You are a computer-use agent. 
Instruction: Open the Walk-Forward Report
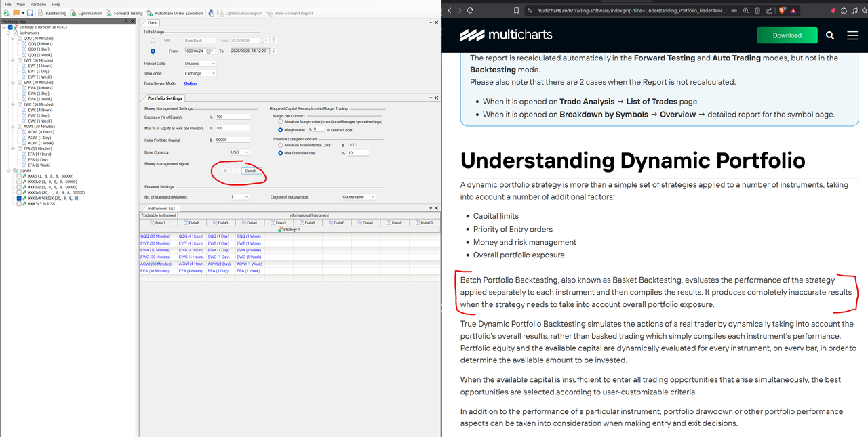[290, 13]
